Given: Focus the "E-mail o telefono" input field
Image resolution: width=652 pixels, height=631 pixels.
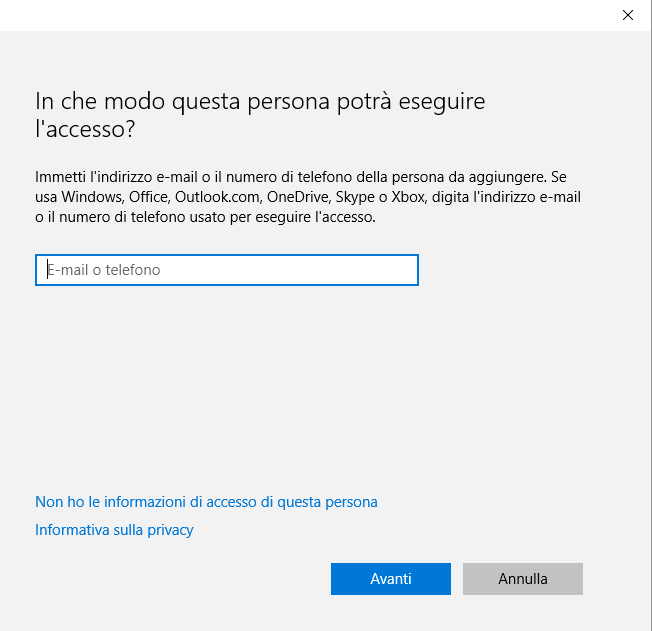Looking at the screenshot, I should pos(227,270).
